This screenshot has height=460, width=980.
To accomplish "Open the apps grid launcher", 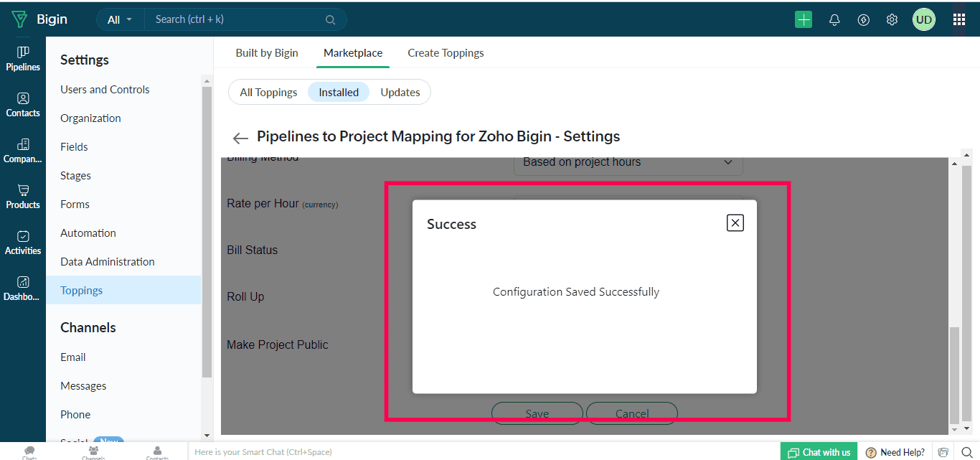I will click(959, 20).
